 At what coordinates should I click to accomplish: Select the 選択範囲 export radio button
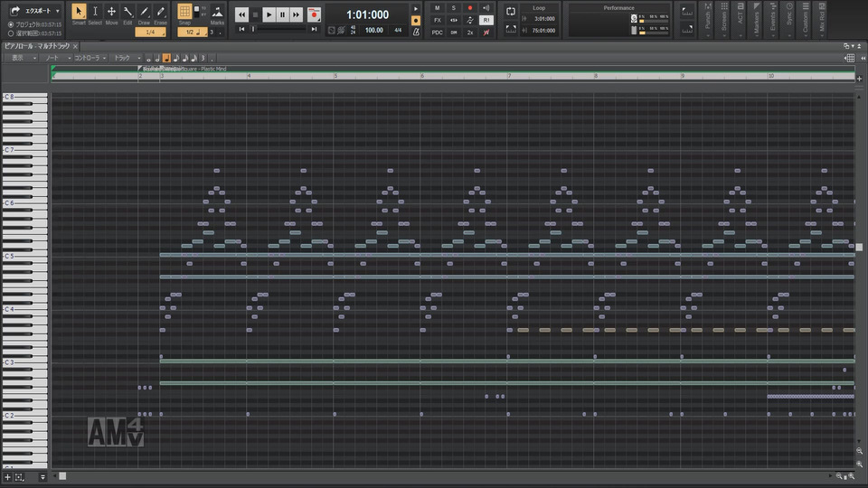[11, 33]
